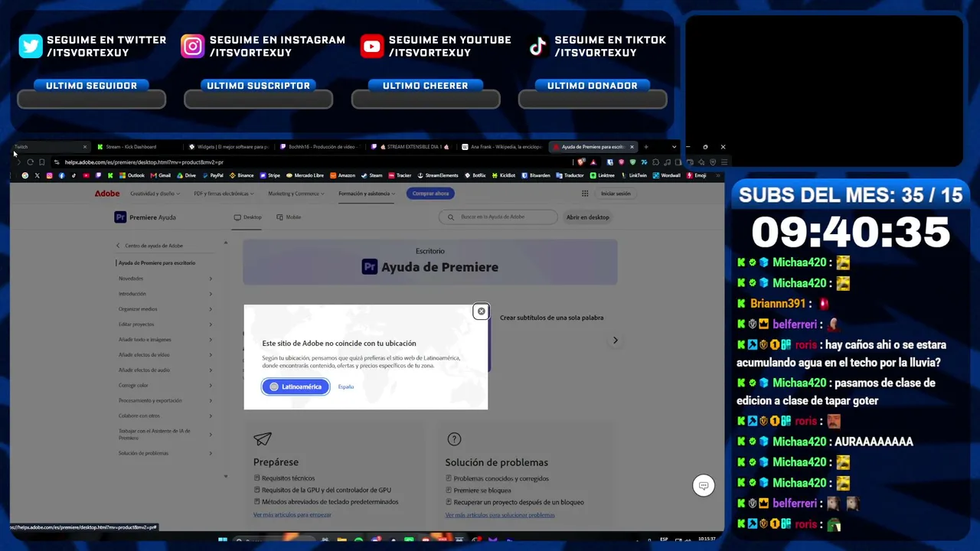
Task: Select the Mobile tab in Premiere help
Action: pyautogui.click(x=289, y=217)
